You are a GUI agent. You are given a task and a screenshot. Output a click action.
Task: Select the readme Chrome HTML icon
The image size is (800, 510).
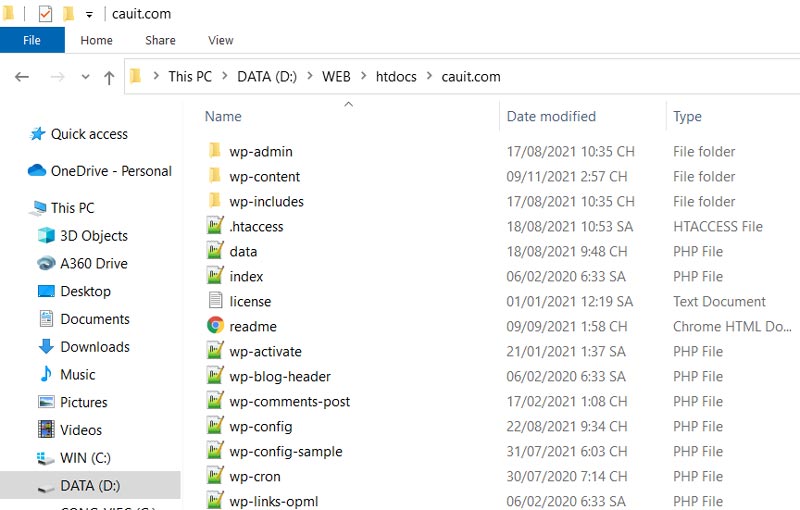tap(215, 325)
